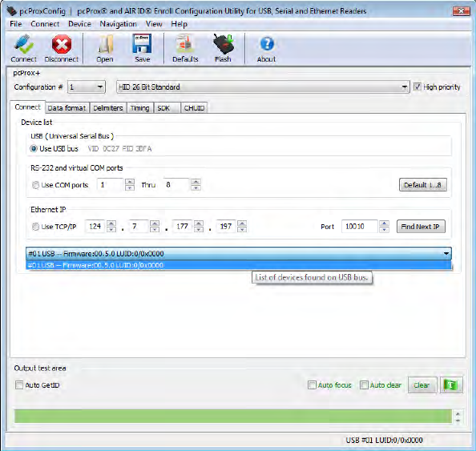This screenshot has width=476, height=451.
Task: Open the Configuration # dropdown
Action: click(x=87, y=87)
